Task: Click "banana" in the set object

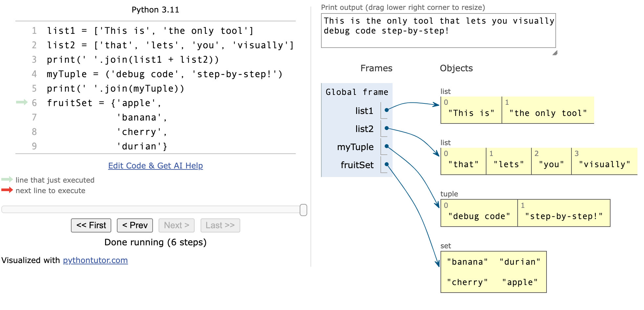Action: (x=467, y=262)
